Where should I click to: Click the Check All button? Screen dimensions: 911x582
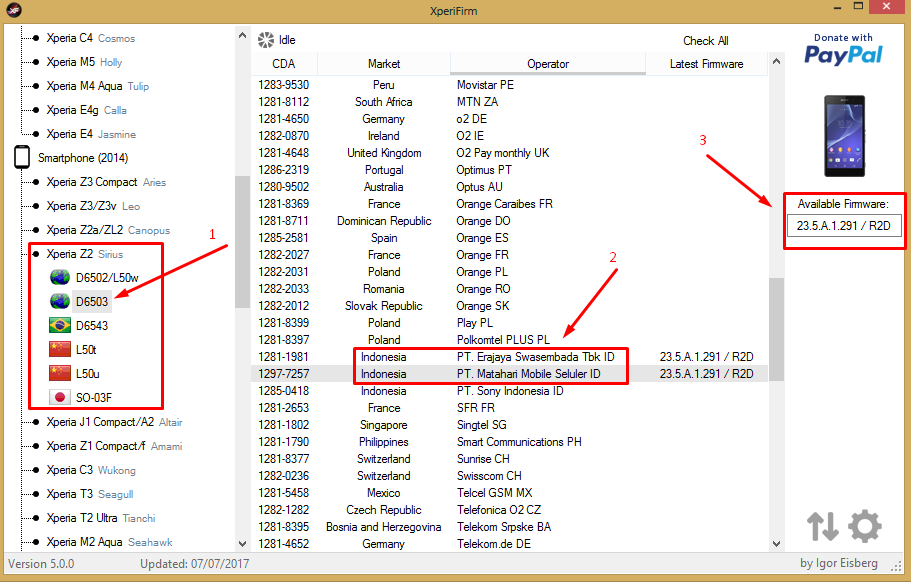(705, 41)
